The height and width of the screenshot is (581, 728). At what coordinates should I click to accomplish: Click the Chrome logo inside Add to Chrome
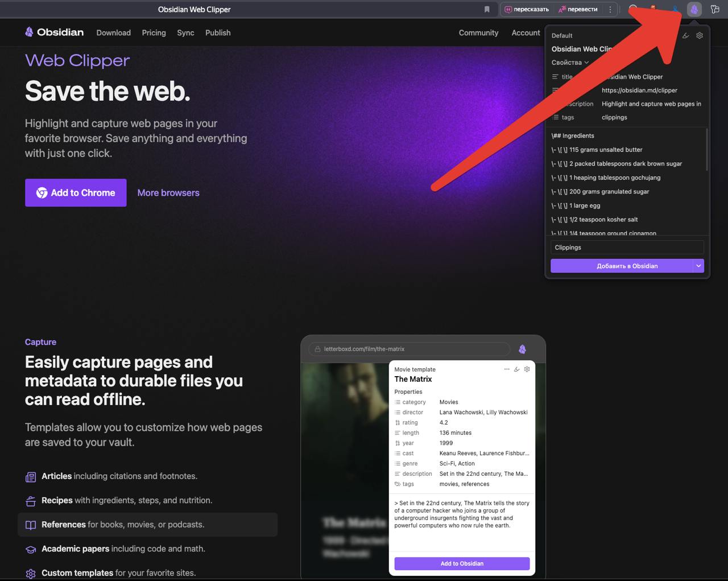(x=42, y=193)
